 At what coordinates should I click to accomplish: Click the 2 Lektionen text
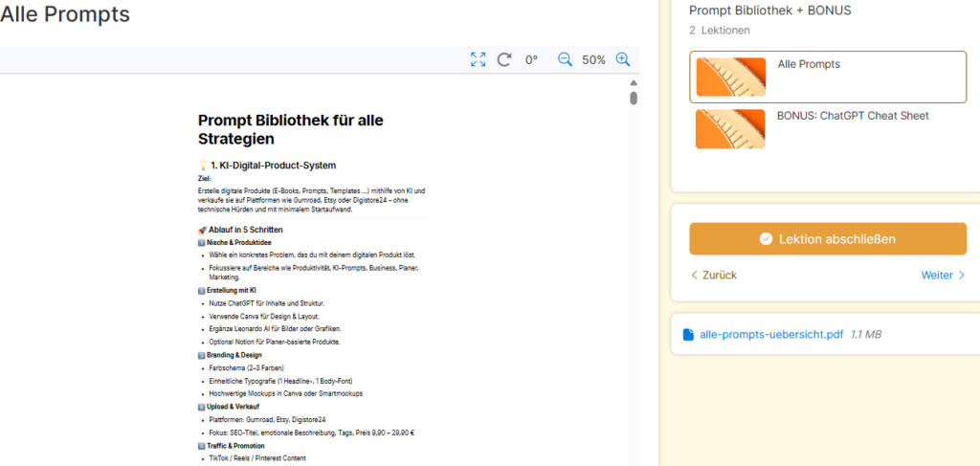[720, 30]
